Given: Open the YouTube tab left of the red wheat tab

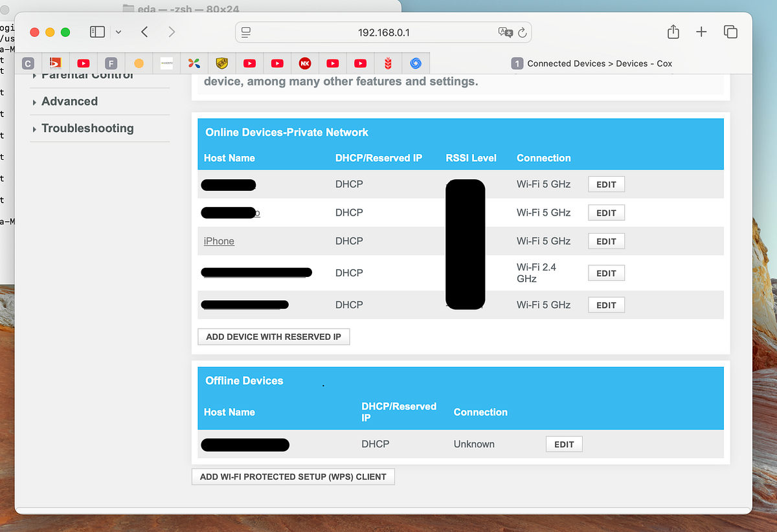Looking at the screenshot, I should [361, 63].
